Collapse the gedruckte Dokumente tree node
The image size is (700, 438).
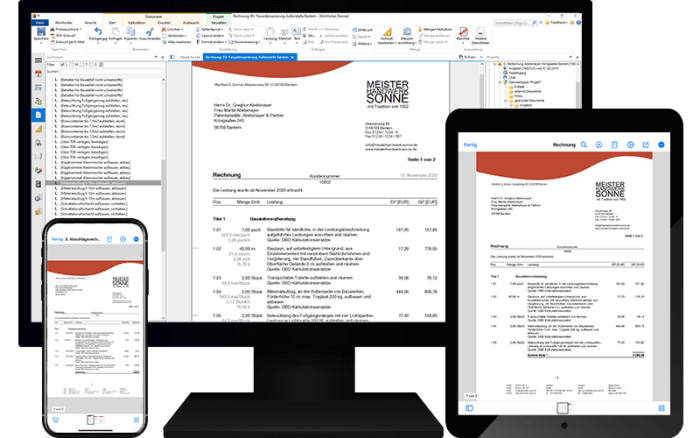coord(505,100)
